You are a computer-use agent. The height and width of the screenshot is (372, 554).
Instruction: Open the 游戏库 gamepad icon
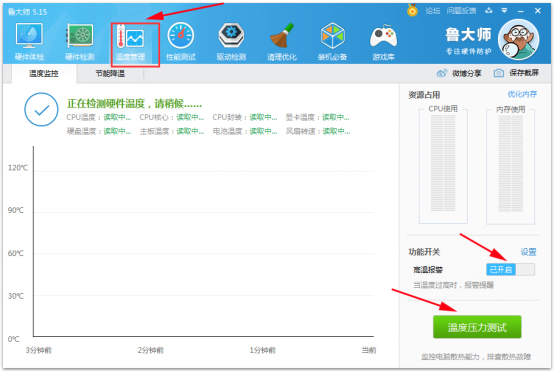[383, 41]
